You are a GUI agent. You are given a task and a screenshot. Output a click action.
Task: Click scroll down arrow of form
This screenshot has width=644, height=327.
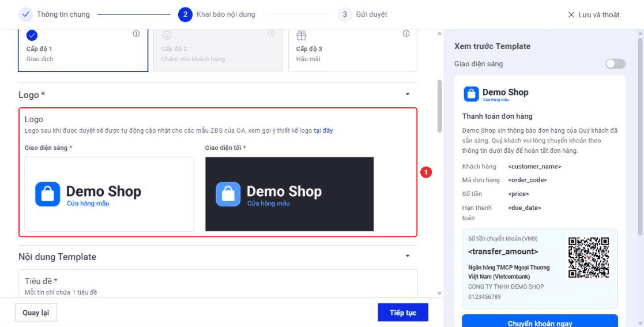[x=439, y=294]
